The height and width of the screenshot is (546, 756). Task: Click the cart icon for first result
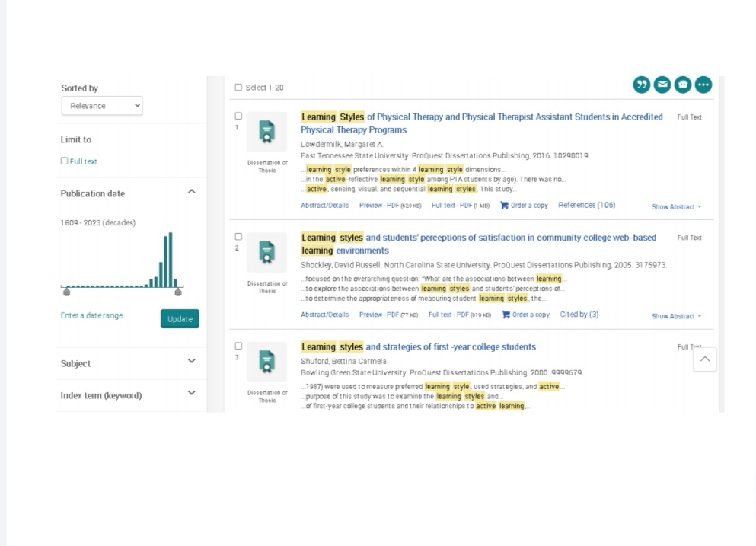coord(505,206)
